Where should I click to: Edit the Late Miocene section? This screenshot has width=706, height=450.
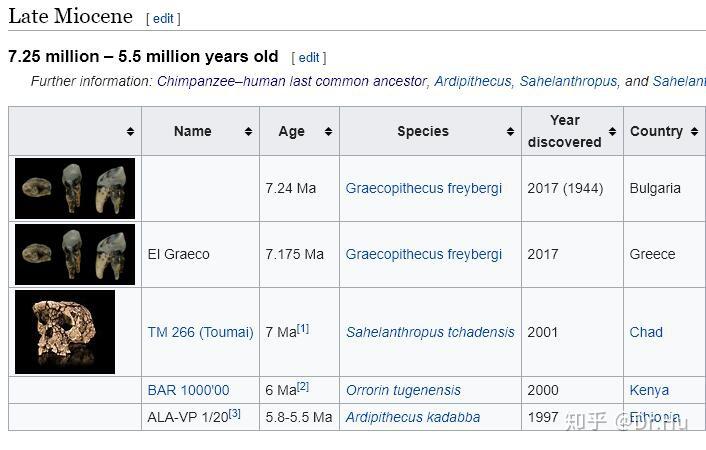pyautogui.click(x=163, y=18)
